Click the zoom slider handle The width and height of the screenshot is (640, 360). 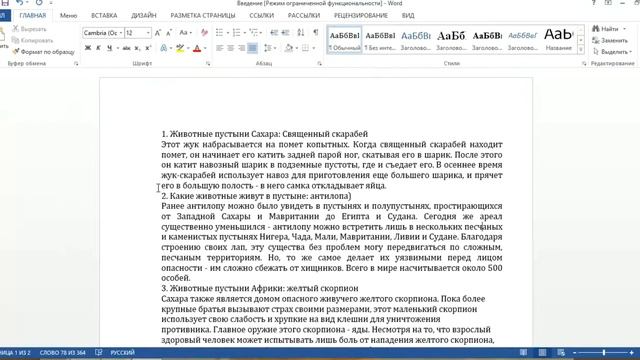[604, 353]
